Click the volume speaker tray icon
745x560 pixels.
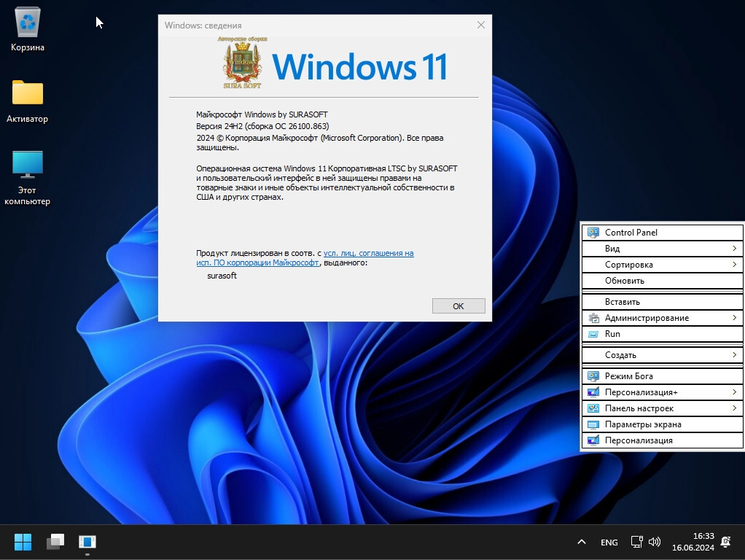click(655, 542)
